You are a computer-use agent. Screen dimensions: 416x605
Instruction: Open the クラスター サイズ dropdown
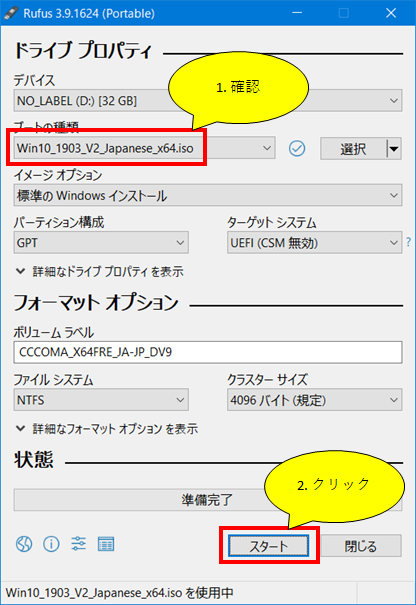point(315,400)
